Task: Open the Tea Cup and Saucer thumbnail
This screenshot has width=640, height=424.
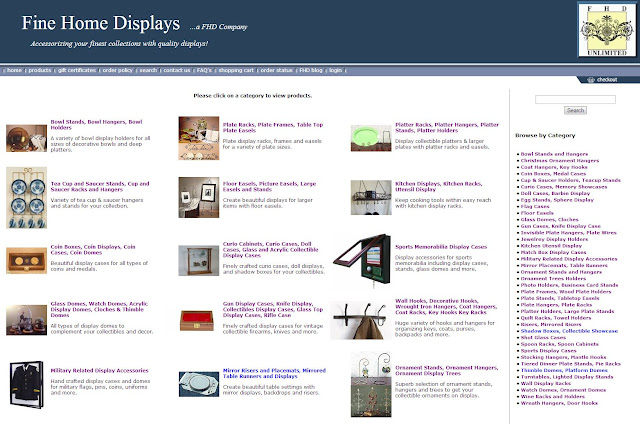Action: [x=26, y=198]
